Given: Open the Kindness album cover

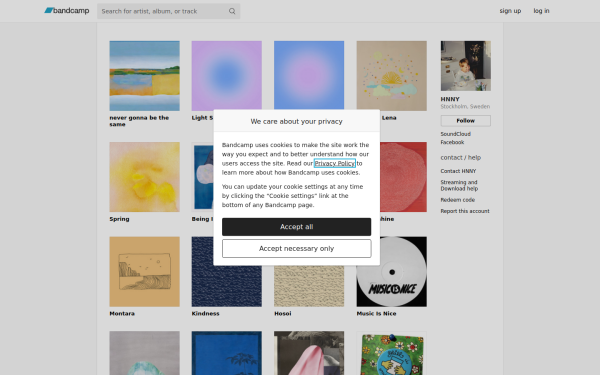Looking at the screenshot, I should (227, 285).
